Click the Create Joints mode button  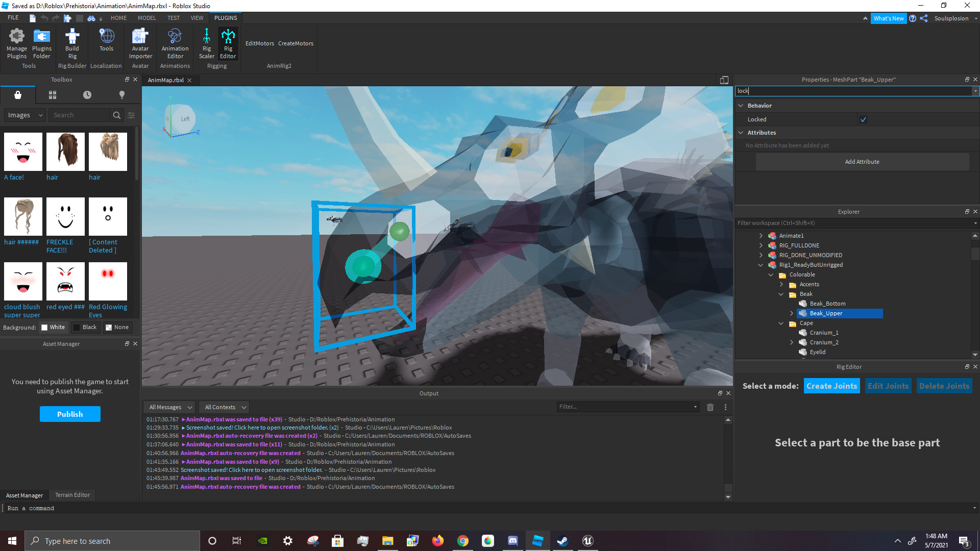831,386
